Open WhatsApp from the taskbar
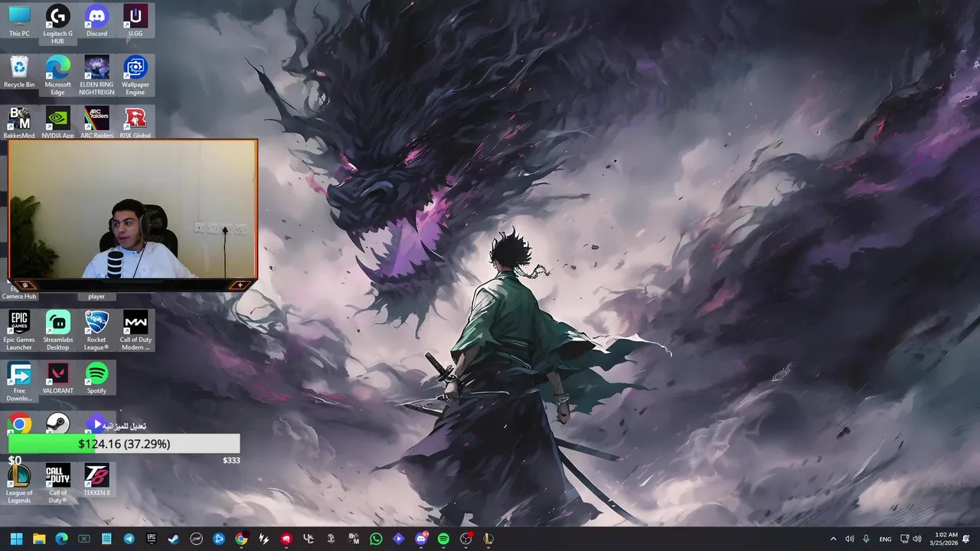Screen dimensions: 980x551 click(376, 539)
